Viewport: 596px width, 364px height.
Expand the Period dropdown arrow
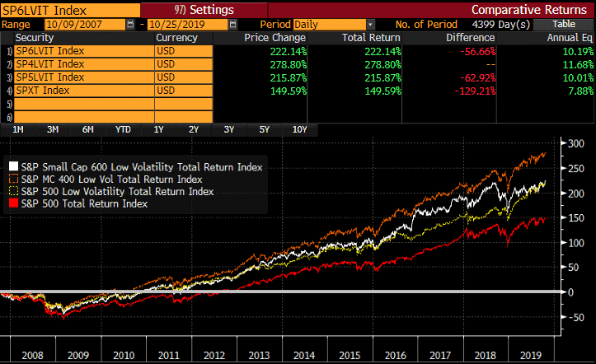370,25
